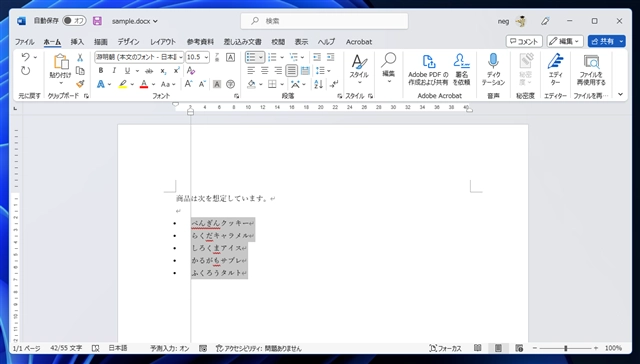Click the Comments button
Image resolution: width=640 pixels, height=364 pixels.
(524, 41)
